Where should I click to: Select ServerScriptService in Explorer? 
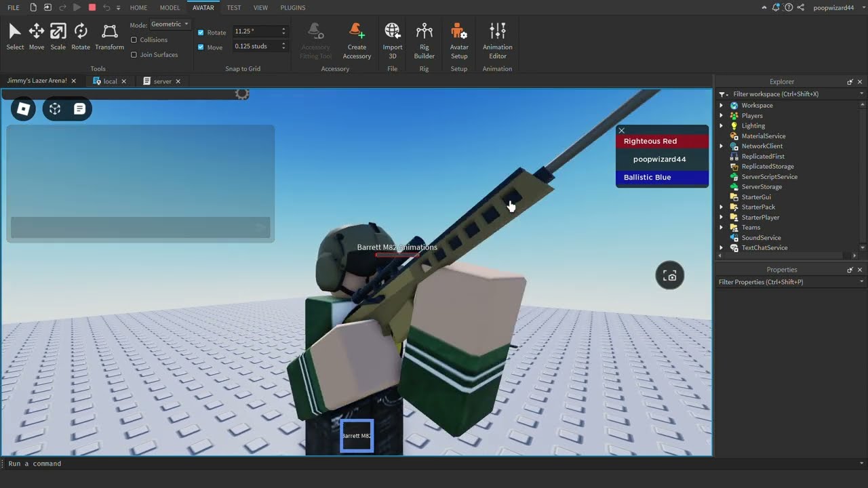(x=769, y=177)
